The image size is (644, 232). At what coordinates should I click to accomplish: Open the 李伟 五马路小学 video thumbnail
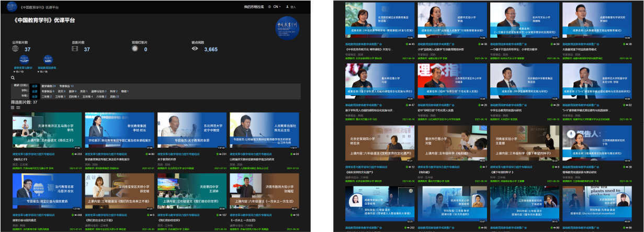click(47, 131)
